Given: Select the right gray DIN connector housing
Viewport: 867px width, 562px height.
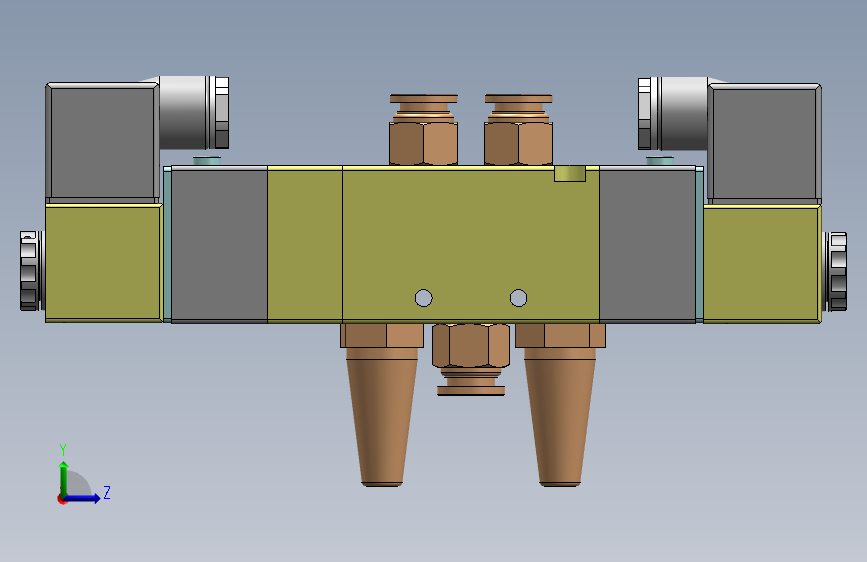Looking at the screenshot, I should [x=765, y=143].
